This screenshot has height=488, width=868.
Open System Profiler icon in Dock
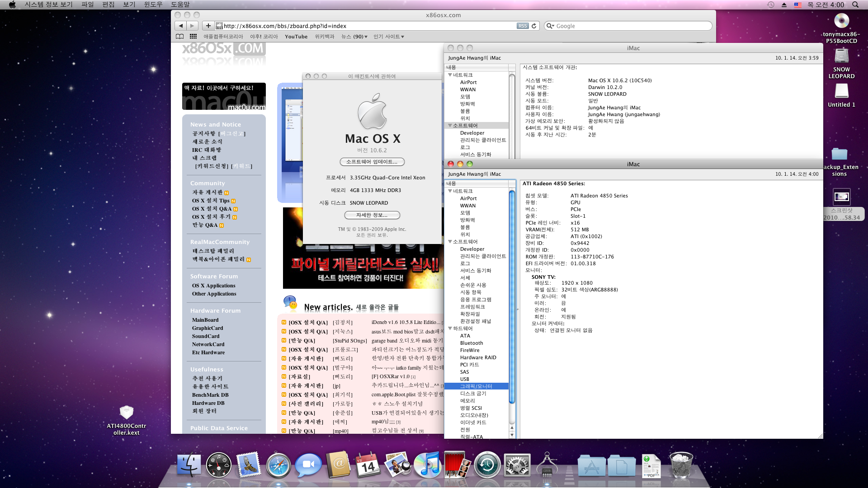(547, 465)
